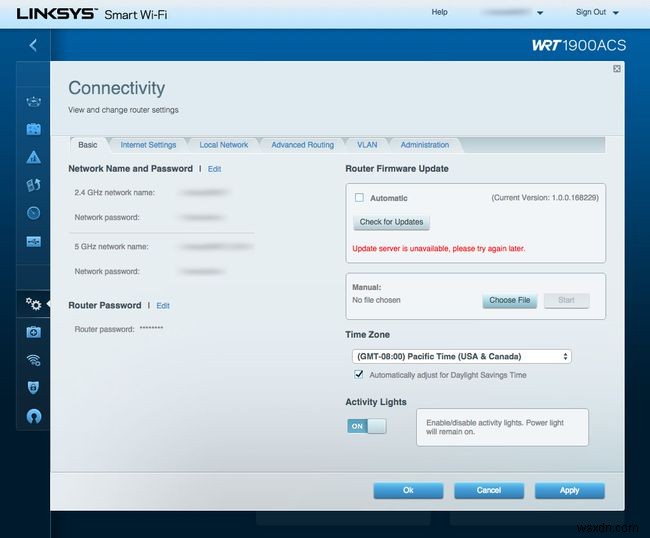This screenshot has height=538, width=650.
Task: Click the WRT1900ACS model label
Action: click(579, 45)
